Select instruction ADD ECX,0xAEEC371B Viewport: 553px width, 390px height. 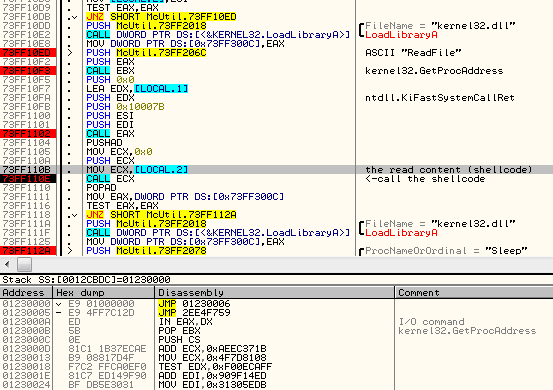(212, 349)
